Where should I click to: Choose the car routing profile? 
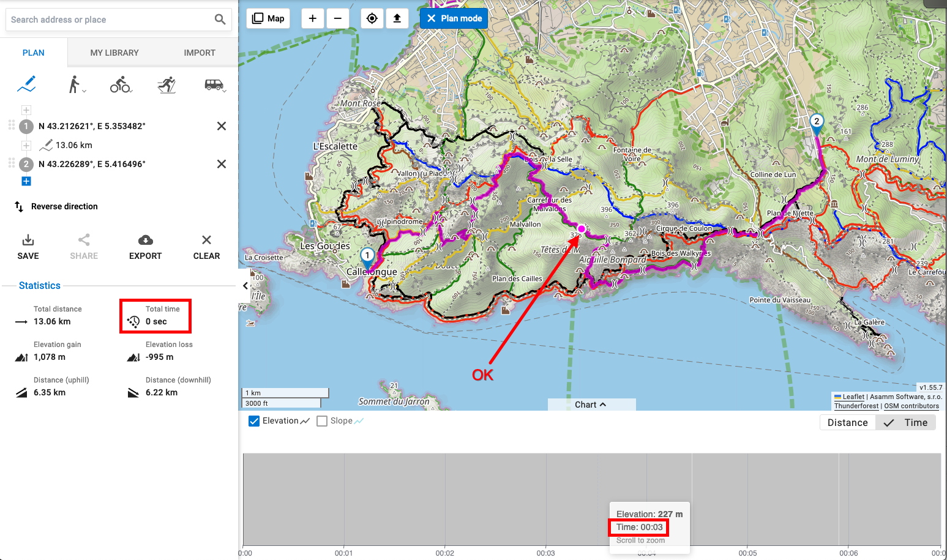tap(214, 84)
